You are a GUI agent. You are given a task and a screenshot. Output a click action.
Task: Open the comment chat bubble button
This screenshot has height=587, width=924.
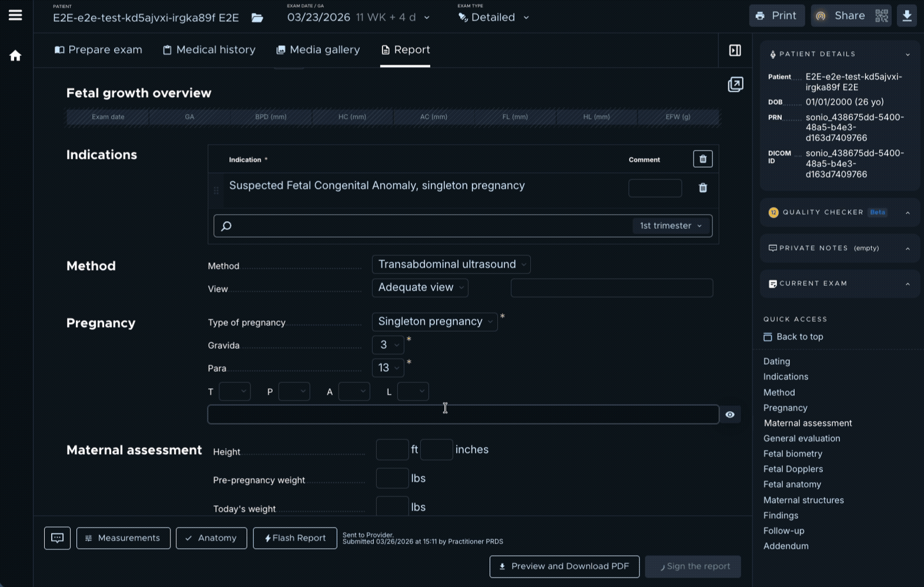coord(57,538)
